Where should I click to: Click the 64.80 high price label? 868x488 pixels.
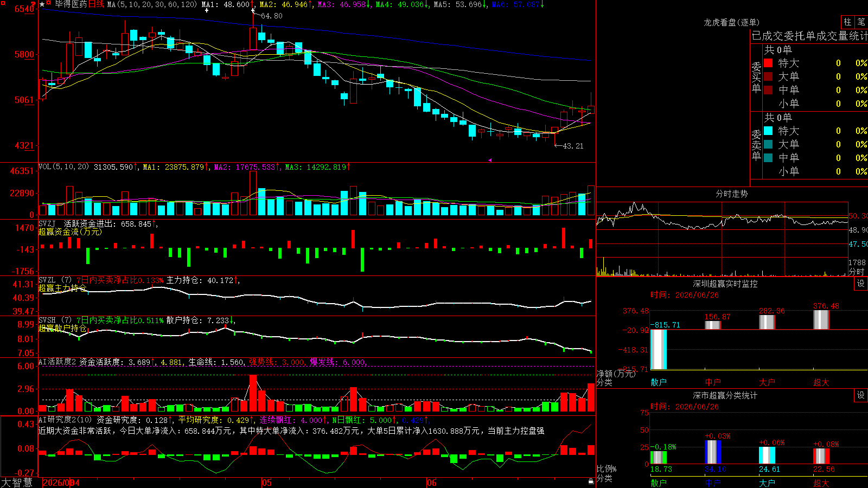click(271, 16)
